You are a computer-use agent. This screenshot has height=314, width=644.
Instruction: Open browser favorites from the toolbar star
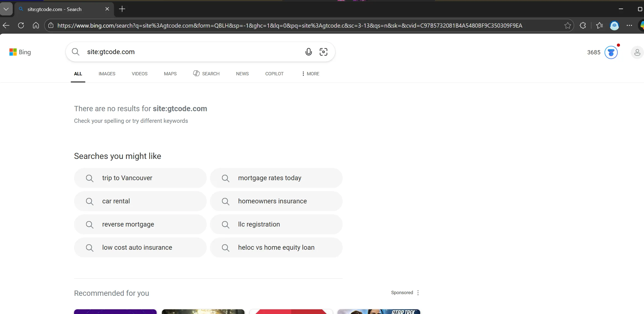pyautogui.click(x=600, y=25)
